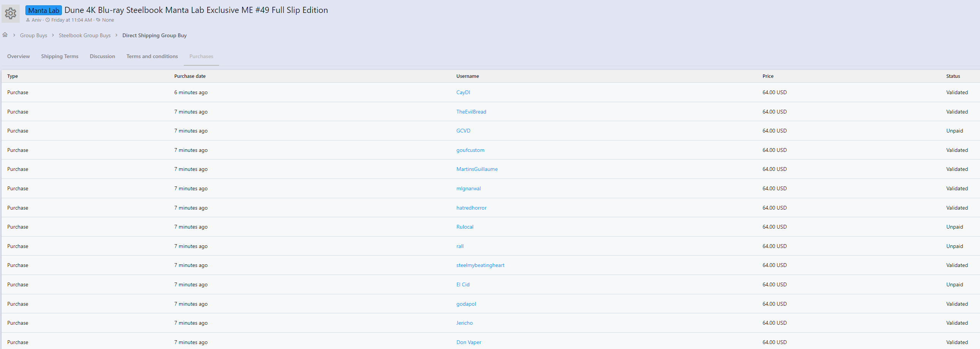The image size is (980, 349).
Task: Click the godapol username link
Action: [x=466, y=304]
